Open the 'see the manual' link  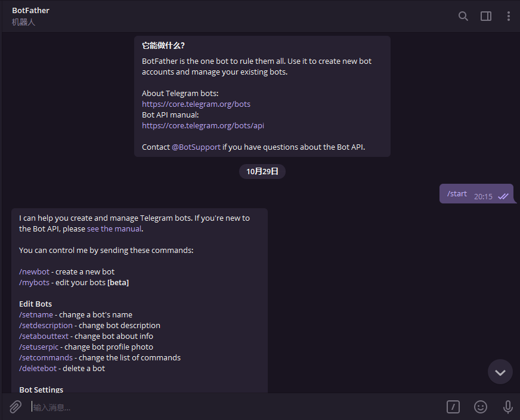(114, 228)
